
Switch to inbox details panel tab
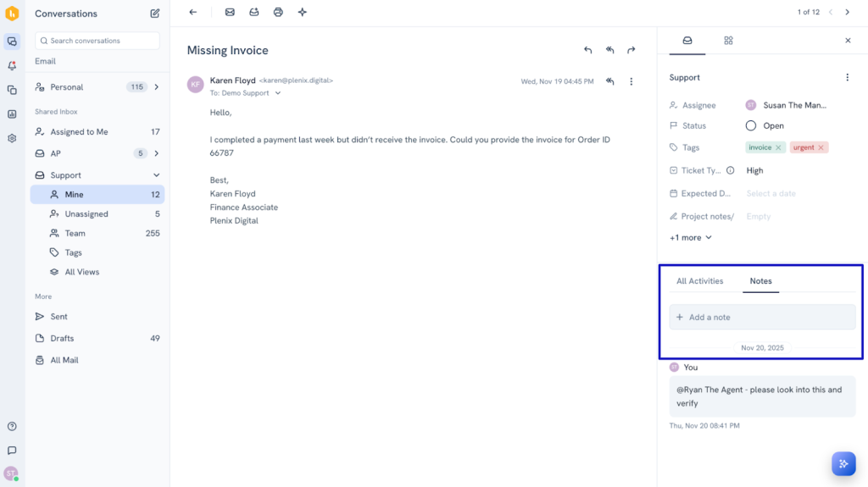pyautogui.click(x=687, y=41)
